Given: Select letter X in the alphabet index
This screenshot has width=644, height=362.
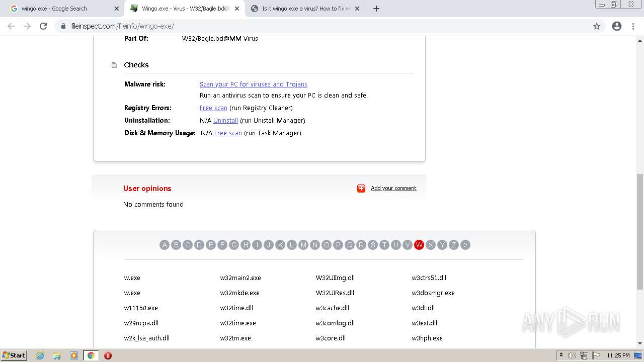Looking at the screenshot, I should [431, 245].
